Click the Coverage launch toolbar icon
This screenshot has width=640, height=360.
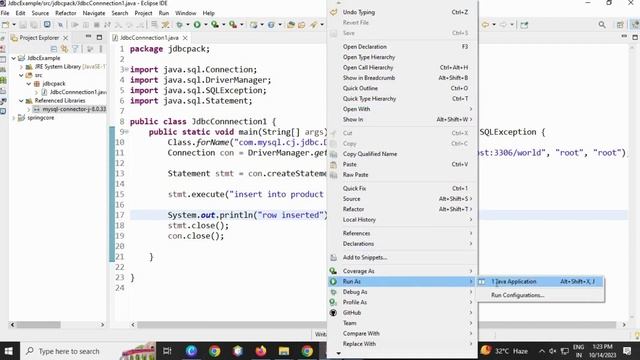coord(215,25)
